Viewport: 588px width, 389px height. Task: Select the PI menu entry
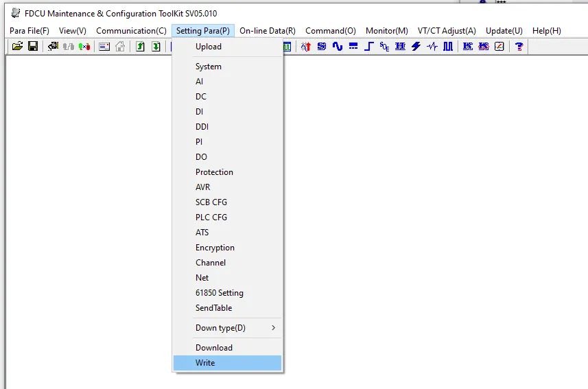tap(227, 142)
